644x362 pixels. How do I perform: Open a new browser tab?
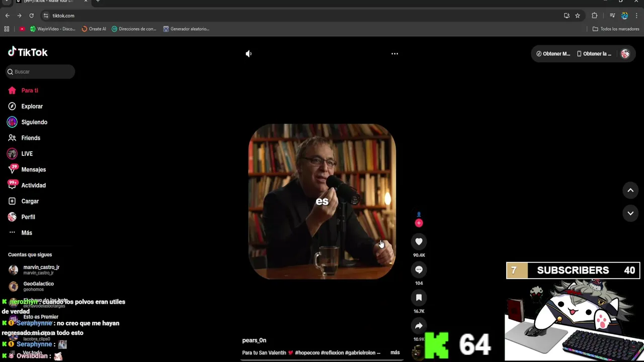[98, 1]
